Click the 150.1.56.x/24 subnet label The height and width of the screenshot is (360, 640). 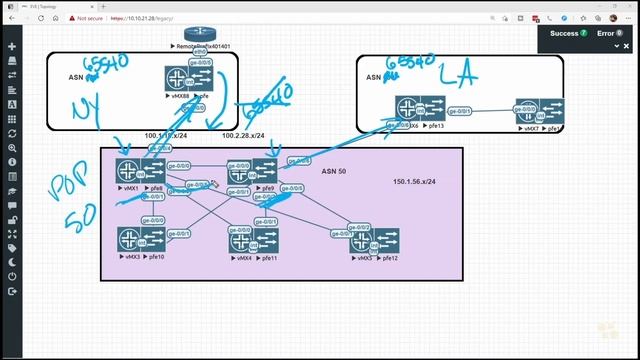(x=414, y=182)
